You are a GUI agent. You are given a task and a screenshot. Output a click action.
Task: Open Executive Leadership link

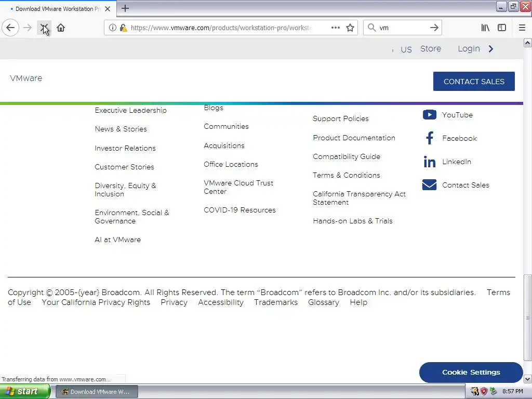130,110
